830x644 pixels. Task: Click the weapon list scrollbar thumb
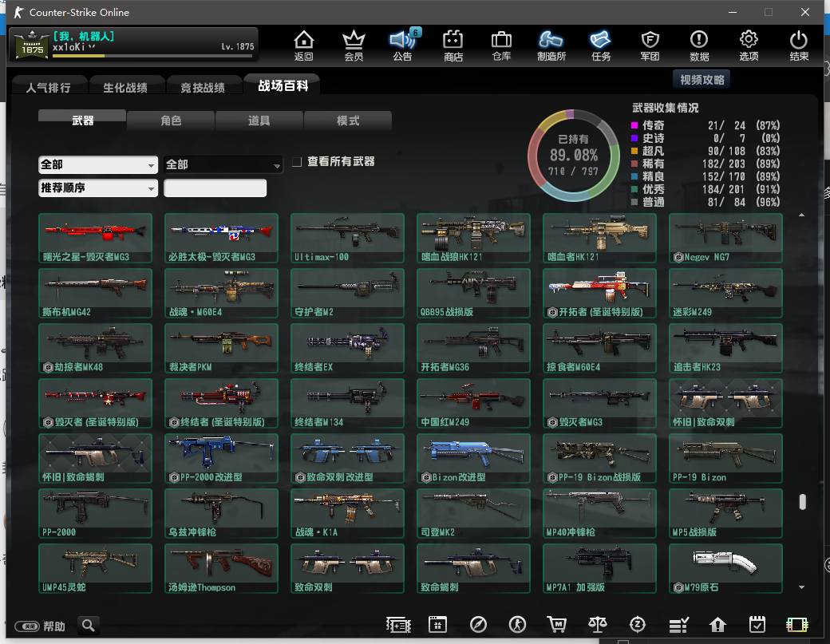pyautogui.click(x=803, y=502)
